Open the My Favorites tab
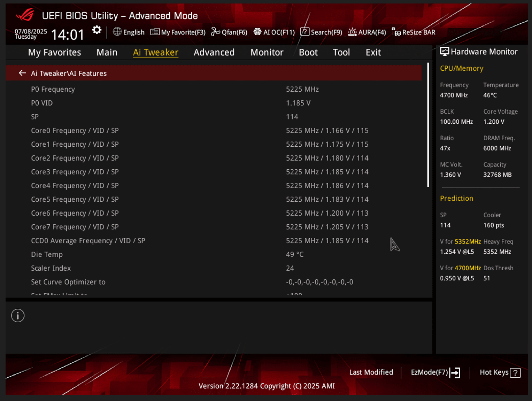The image size is (532, 401). pos(55,52)
